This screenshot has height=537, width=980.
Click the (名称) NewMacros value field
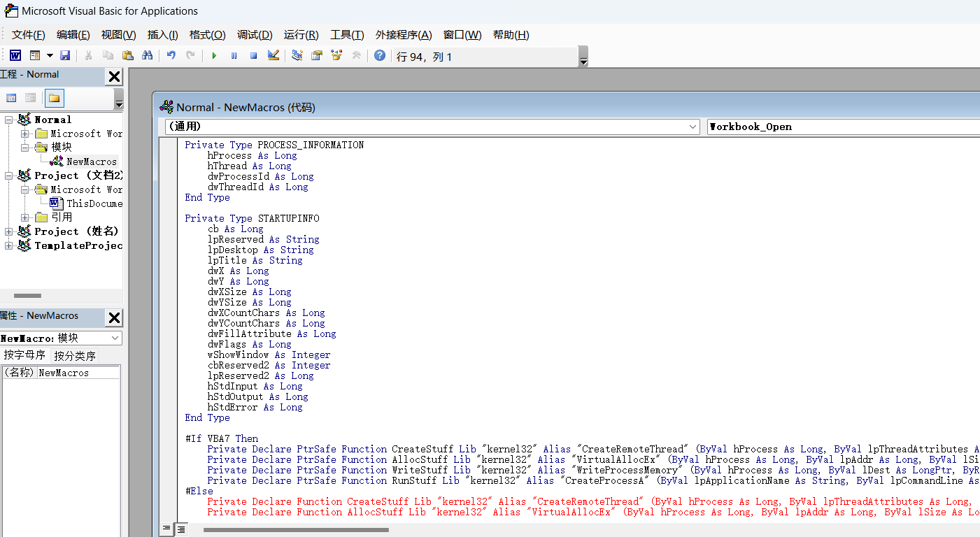pyautogui.click(x=78, y=373)
